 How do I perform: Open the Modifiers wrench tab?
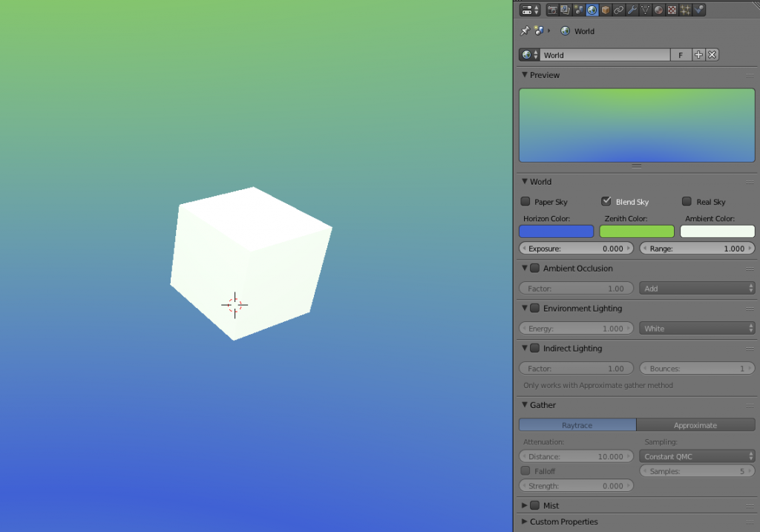[632, 10]
